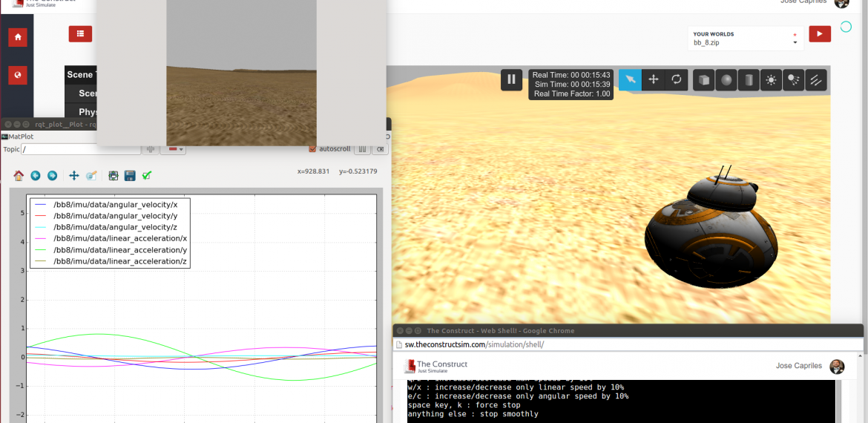
Task: Add a directional light
Action: (816, 80)
